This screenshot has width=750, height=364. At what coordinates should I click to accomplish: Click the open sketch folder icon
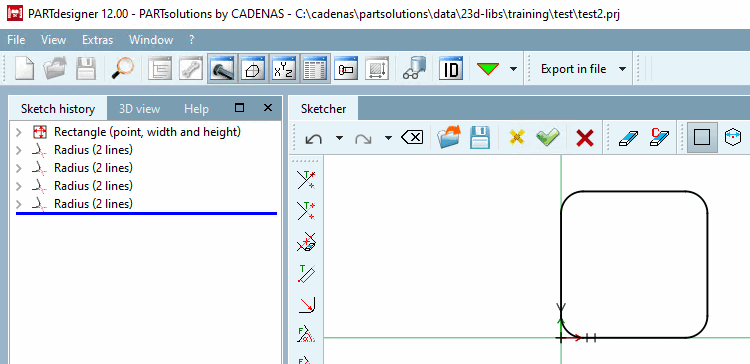(x=449, y=138)
